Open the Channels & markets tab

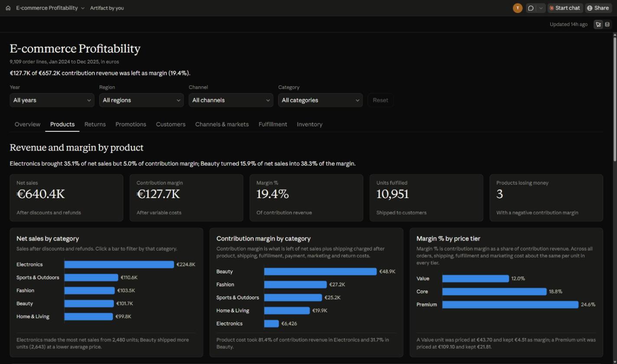click(222, 124)
